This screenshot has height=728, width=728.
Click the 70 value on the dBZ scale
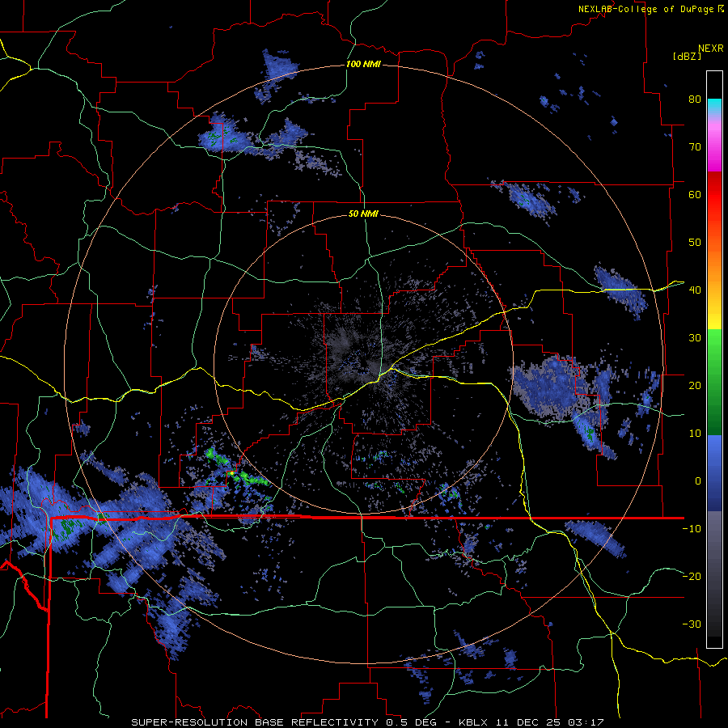point(695,146)
